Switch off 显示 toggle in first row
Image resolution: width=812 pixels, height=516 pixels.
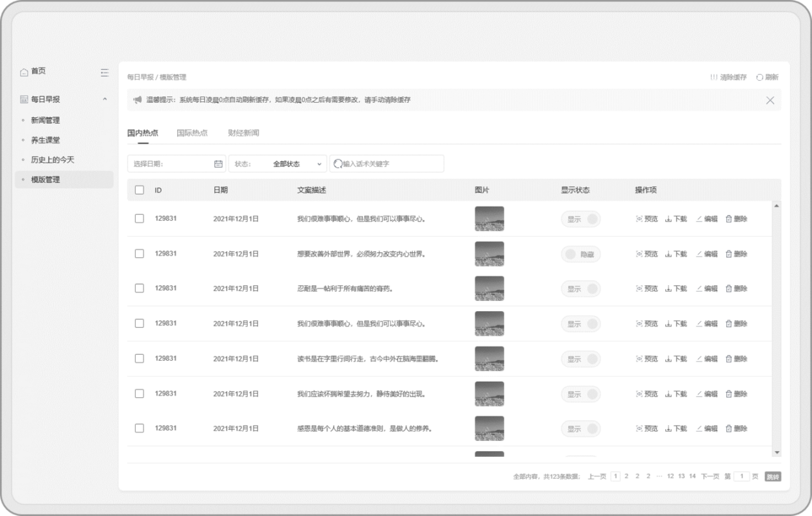click(x=581, y=219)
